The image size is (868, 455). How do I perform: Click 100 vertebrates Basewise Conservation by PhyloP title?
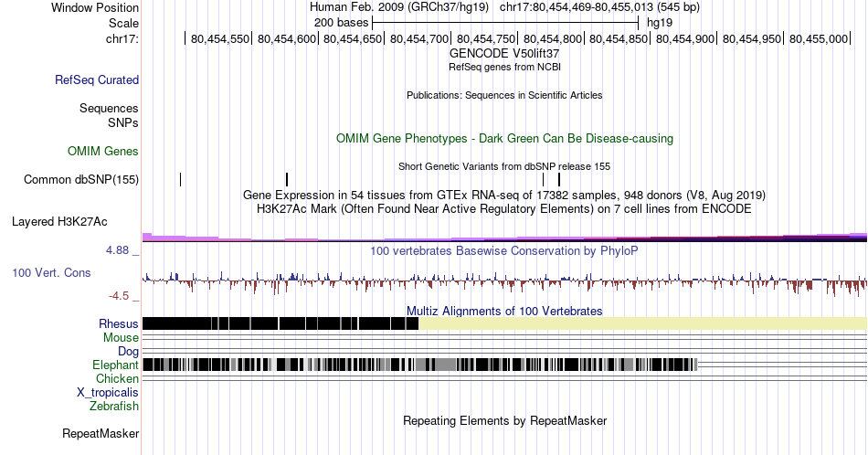[504, 250]
